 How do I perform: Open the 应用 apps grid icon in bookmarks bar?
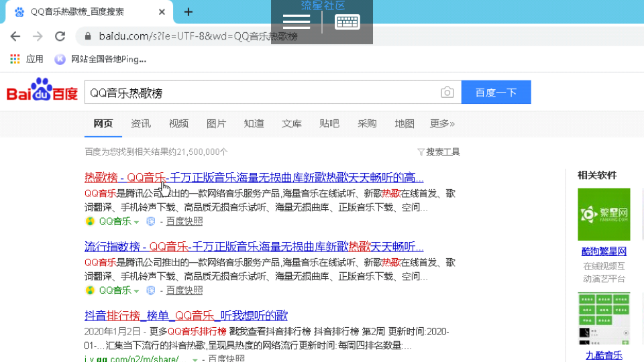pos(15,59)
